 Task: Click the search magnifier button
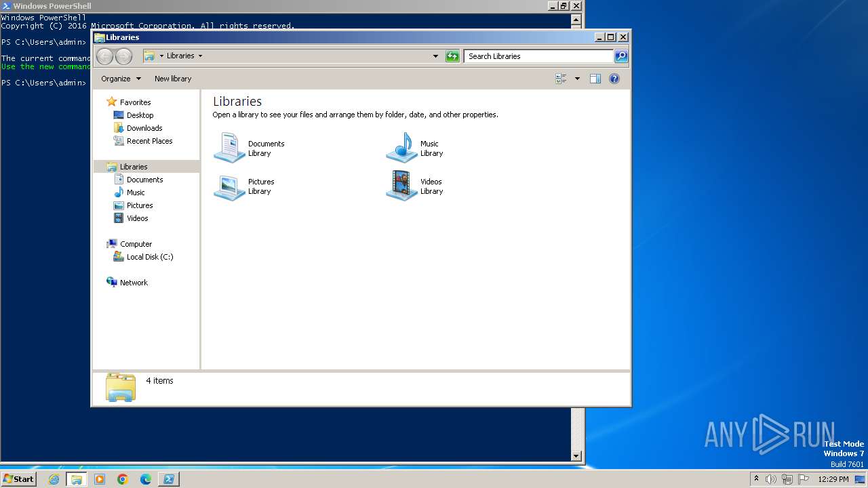[x=621, y=56]
